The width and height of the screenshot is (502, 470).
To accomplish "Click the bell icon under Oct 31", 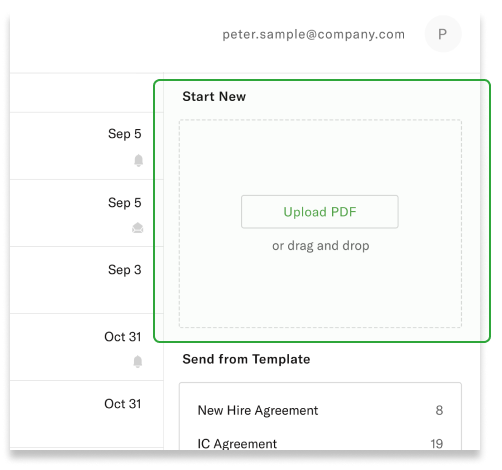I will point(137,361).
